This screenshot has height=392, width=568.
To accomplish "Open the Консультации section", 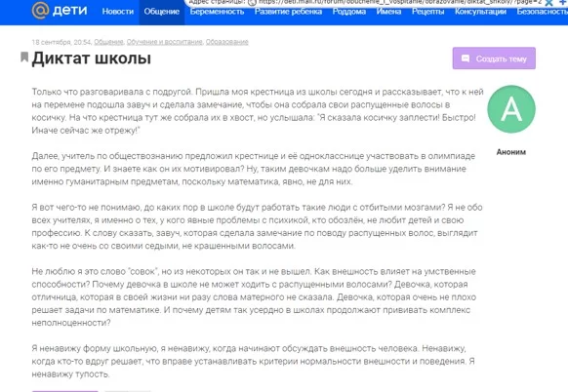I will pos(480,12).
